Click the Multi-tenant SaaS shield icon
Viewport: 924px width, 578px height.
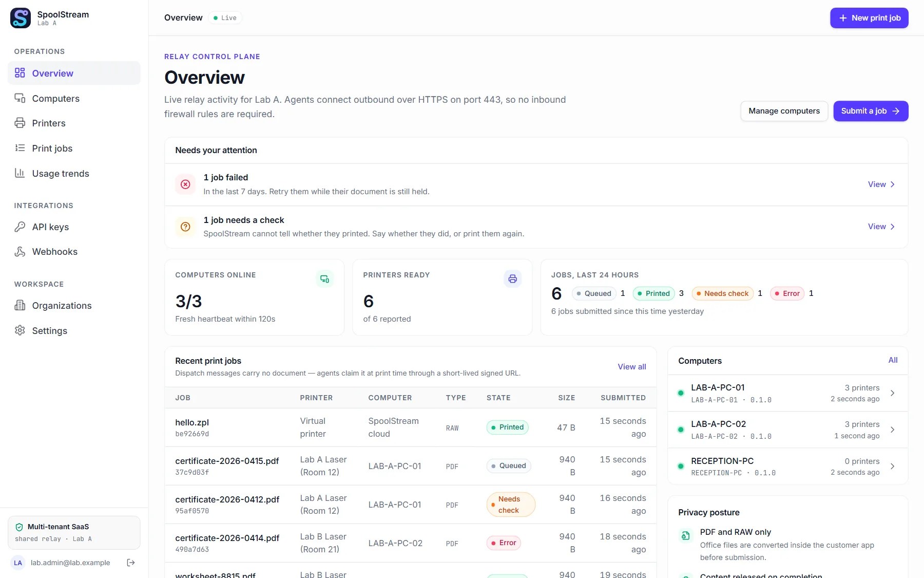point(20,527)
